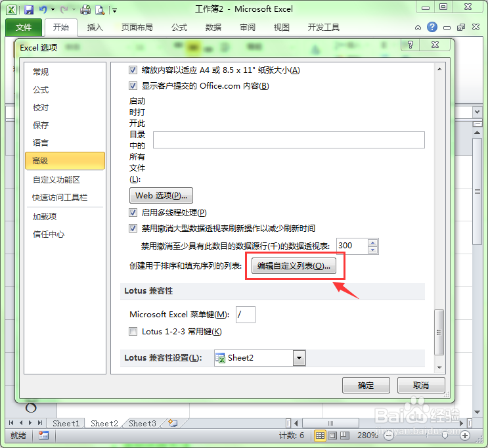Restore the workbook window icon

(x=461, y=28)
